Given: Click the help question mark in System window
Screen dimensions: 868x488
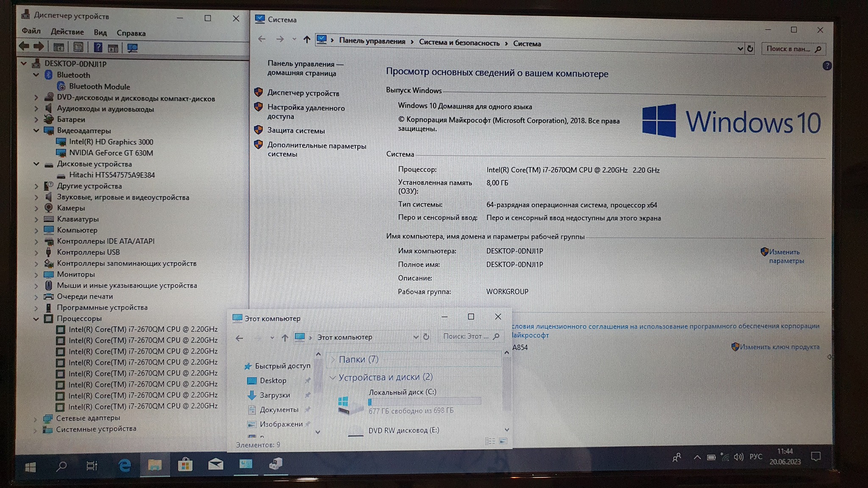Looking at the screenshot, I should coord(826,66).
